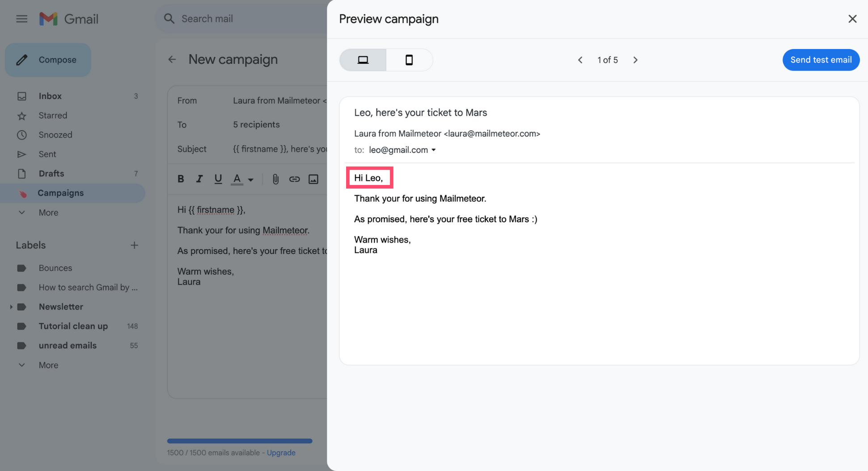868x471 pixels.
Task: Click preview subject 'Leo, here's your ticket to Mars'
Action: tap(420, 113)
